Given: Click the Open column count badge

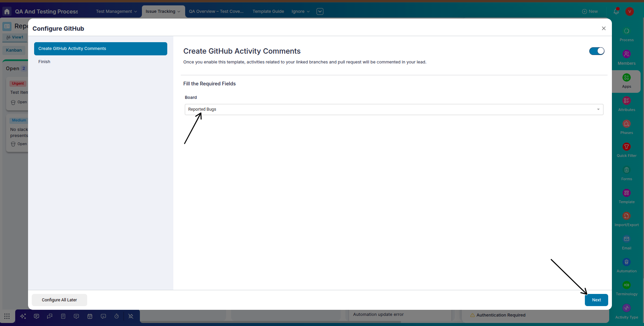Looking at the screenshot, I should pos(24,69).
